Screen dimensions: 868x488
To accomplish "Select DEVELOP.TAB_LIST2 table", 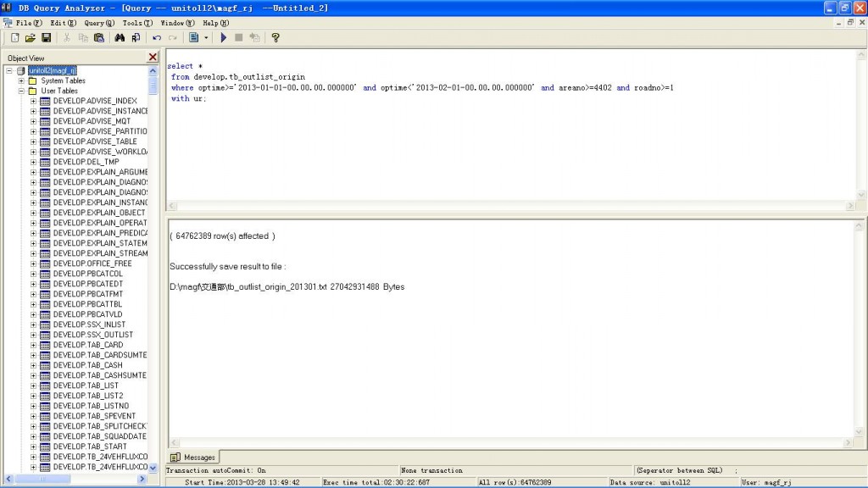I will [x=88, y=396].
